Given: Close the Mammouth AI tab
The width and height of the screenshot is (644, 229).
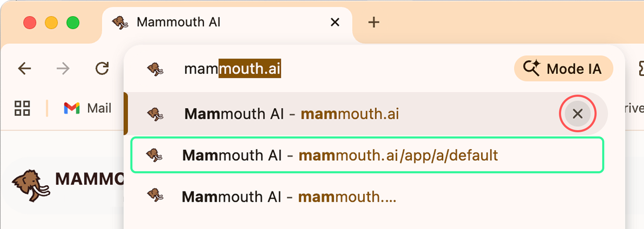Looking at the screenshot, I should tap(335, 22).
